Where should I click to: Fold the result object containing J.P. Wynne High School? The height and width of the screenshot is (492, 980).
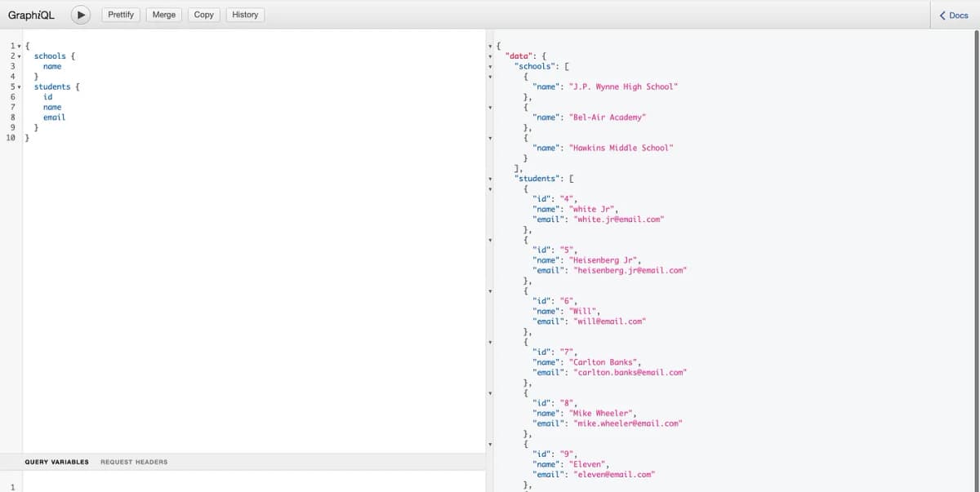coord(490,77)
